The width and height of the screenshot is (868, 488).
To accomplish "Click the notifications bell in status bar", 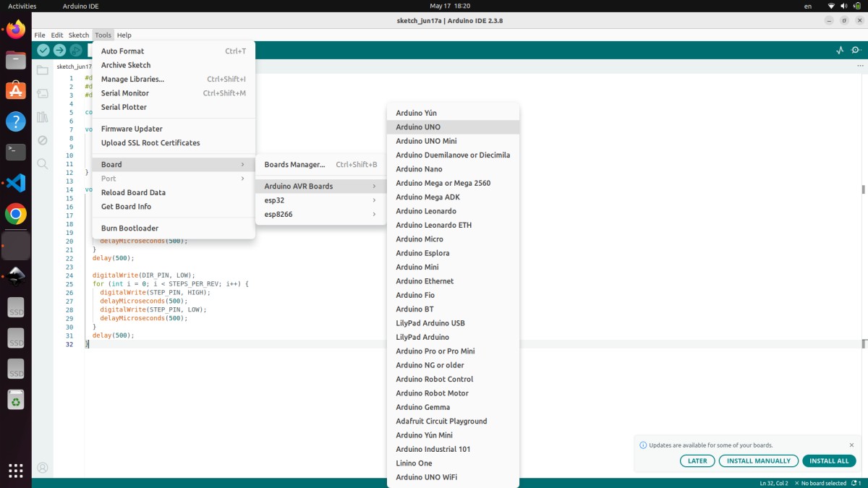I will 856,483.
